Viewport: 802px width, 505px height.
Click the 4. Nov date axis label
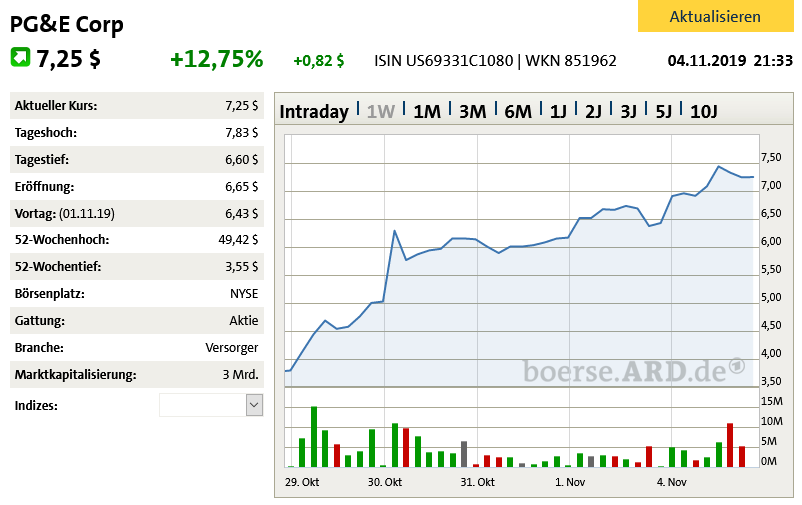672,482
